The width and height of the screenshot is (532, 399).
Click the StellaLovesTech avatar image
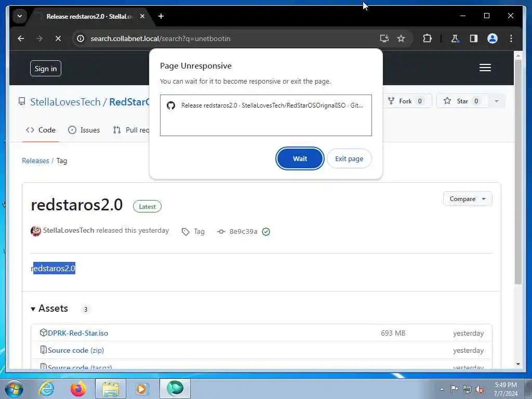coord(36,231)
